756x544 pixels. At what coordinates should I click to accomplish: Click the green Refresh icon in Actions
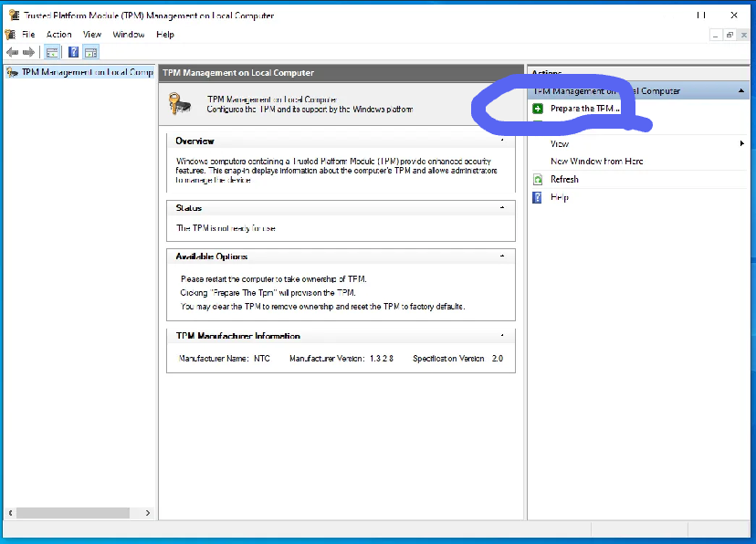(x=538, y=180)
